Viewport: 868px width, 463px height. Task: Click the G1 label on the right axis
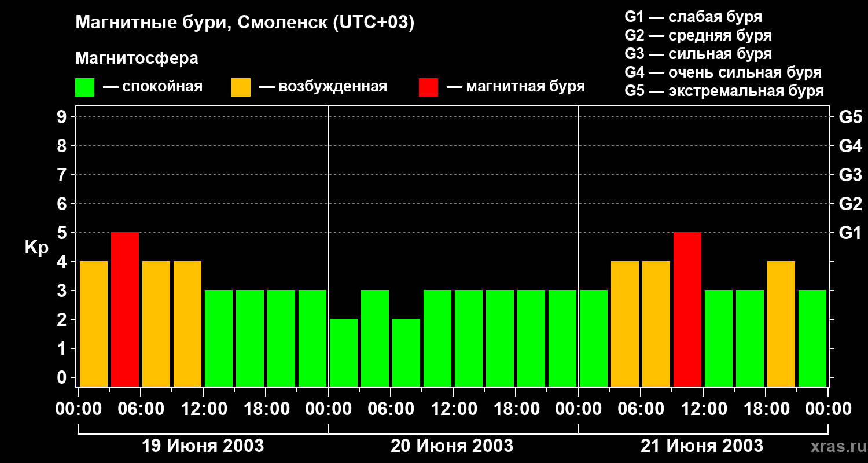(850, 233)
